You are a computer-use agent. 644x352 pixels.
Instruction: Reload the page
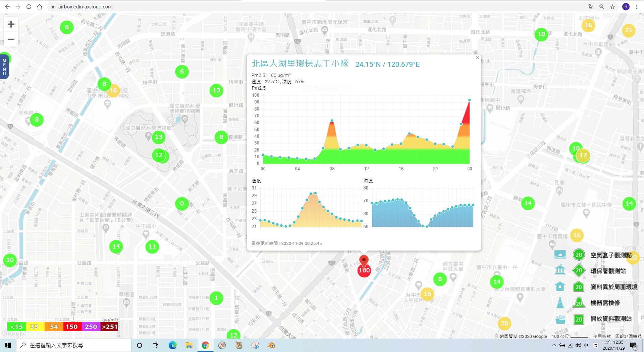(29, 7)
